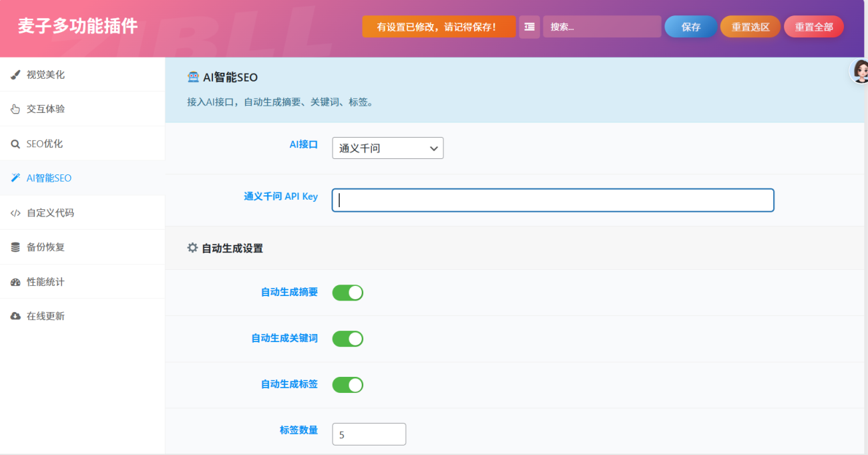Viewport: 868px width, 455px height.
Task: Click the orange 重置选区 button
Action: (750, 27)
